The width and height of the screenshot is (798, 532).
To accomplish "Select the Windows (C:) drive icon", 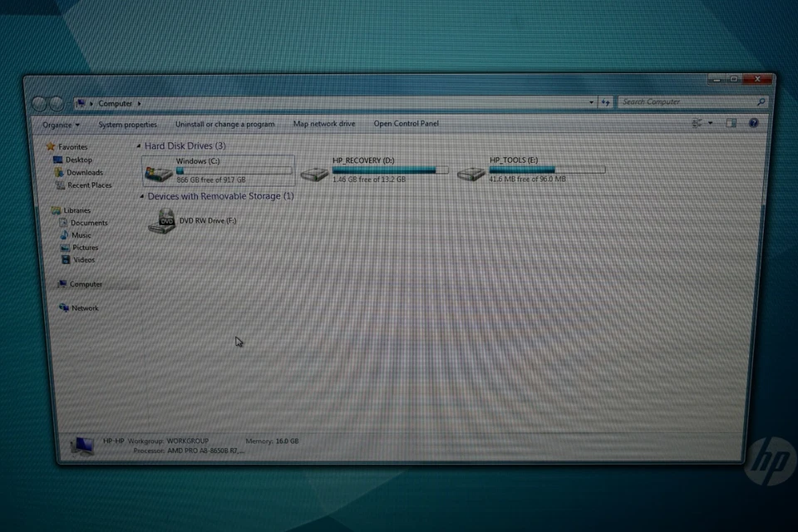I will 156,170.
